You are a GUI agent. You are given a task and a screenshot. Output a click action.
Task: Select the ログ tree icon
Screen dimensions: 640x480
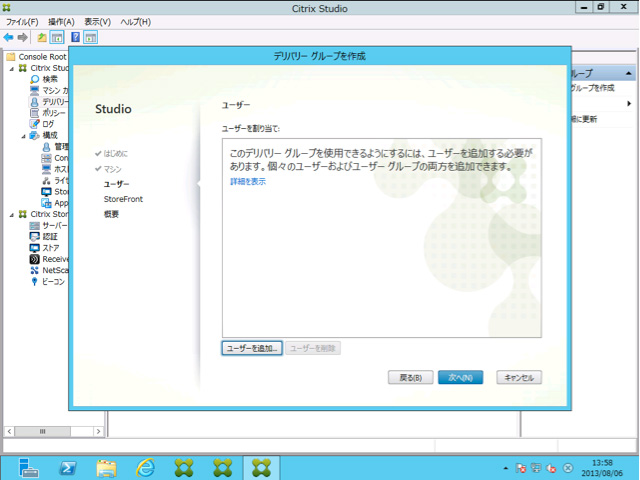click(x=35, y=124)
